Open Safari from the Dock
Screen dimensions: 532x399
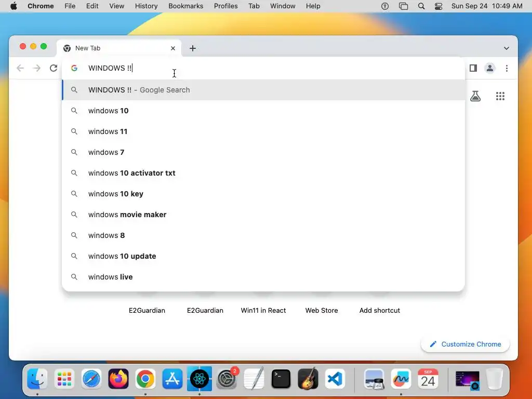[x=91, y=379]
